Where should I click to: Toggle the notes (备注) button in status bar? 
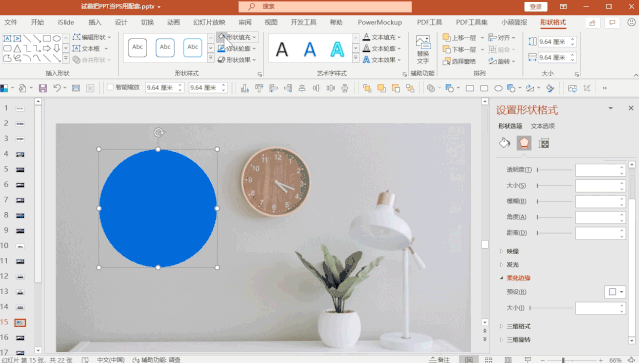(440, 360)
